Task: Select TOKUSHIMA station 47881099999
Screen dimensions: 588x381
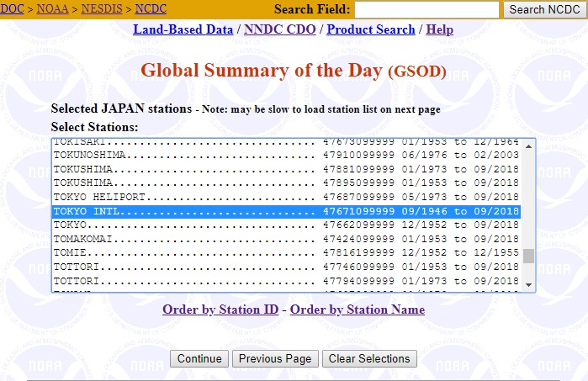Action: (x=286, y=169)
